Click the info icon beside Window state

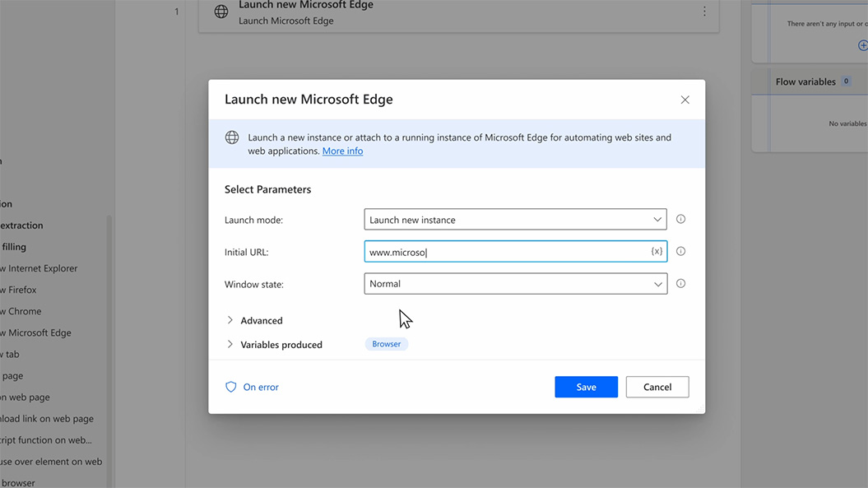(x=681, y=284)
